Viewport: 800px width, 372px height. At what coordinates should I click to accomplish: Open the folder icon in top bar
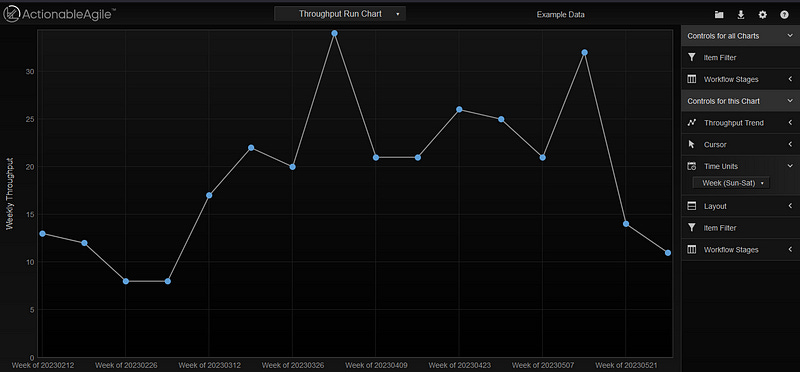click(719, 15)
